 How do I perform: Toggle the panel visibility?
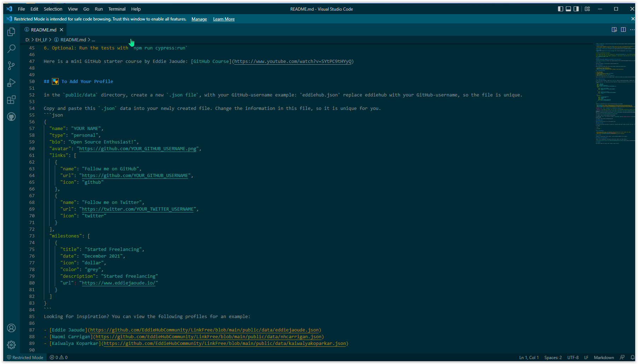point(568,9)
